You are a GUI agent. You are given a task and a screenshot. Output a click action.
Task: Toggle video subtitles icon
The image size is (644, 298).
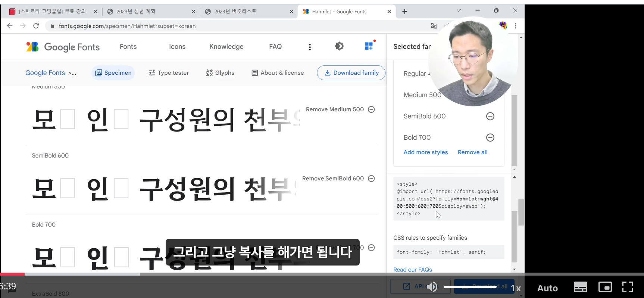click(x=580, y=287)
